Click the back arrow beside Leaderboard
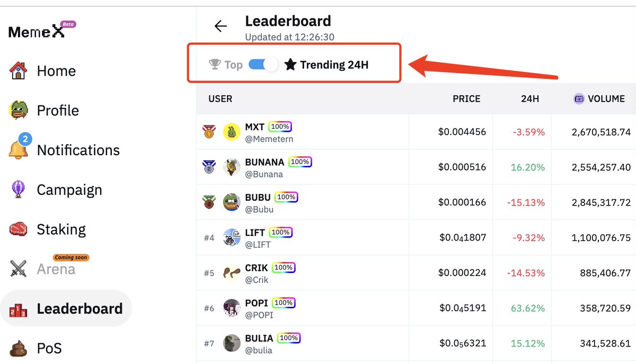The image size is (636, 364). coord(220,26)
